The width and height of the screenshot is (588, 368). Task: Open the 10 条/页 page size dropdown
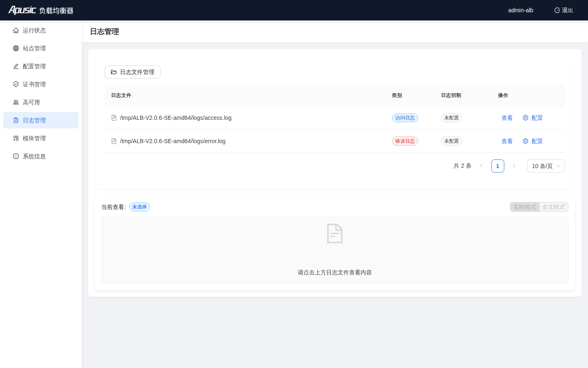(x=546, y=166)
